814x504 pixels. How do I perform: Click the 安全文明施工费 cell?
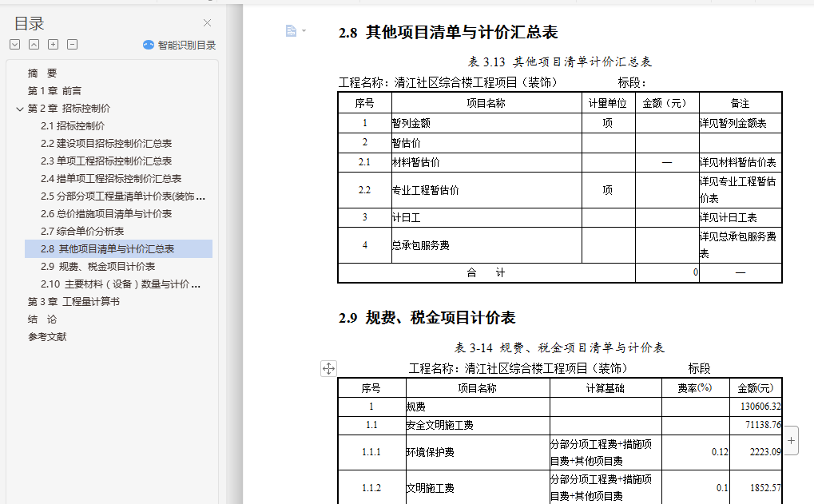[x=478, y=426]
